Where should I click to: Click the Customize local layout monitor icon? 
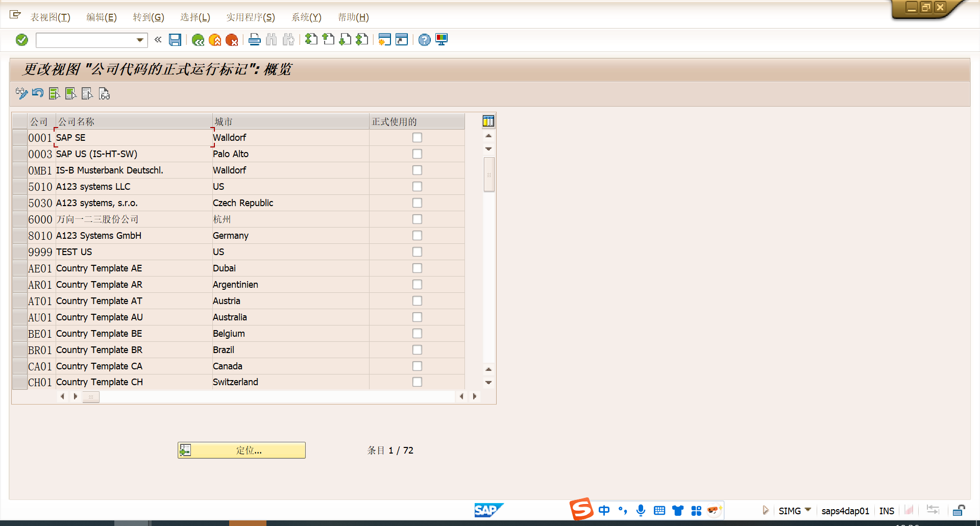coord(442,40)
